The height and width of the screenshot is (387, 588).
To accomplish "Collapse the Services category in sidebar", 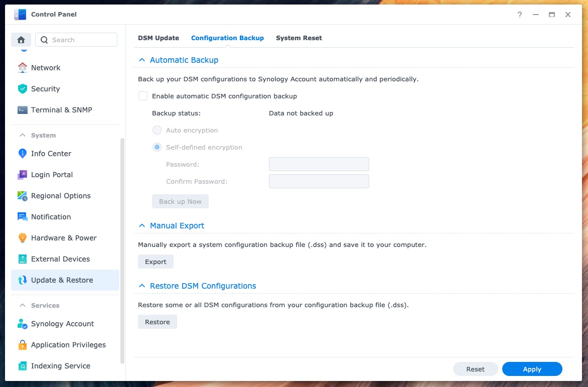I will coord(23,305).
